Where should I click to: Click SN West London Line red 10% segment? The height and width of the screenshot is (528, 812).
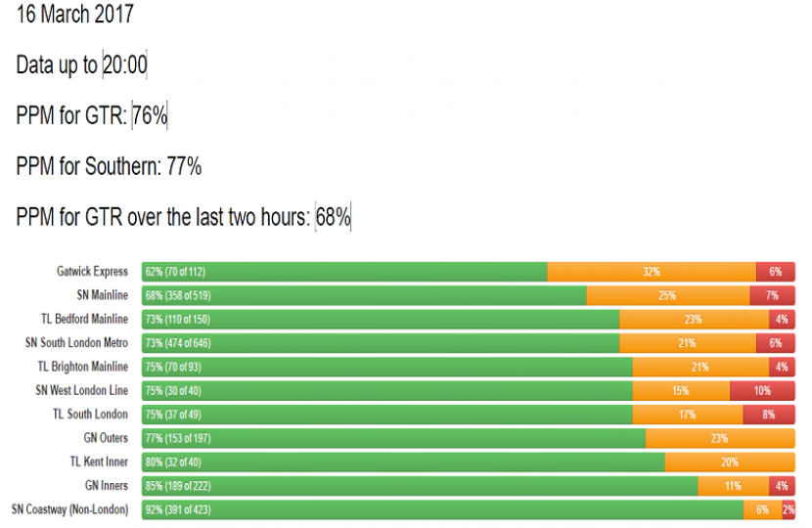click(x=762, y=390)
